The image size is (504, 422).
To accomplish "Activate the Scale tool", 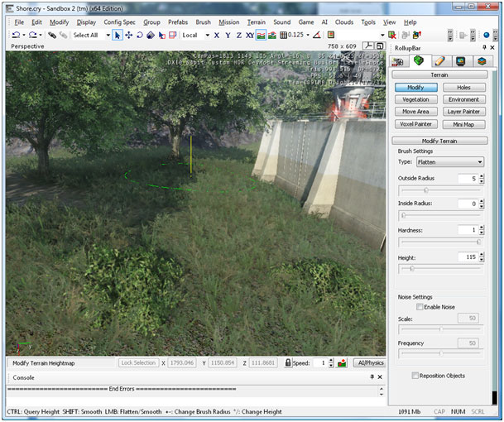I will click(151, 35).
